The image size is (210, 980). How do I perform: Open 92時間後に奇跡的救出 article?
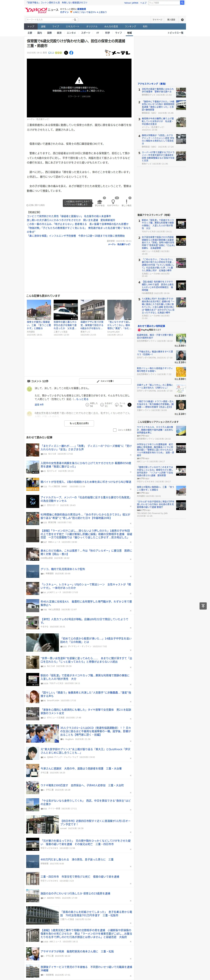[86, 516]
